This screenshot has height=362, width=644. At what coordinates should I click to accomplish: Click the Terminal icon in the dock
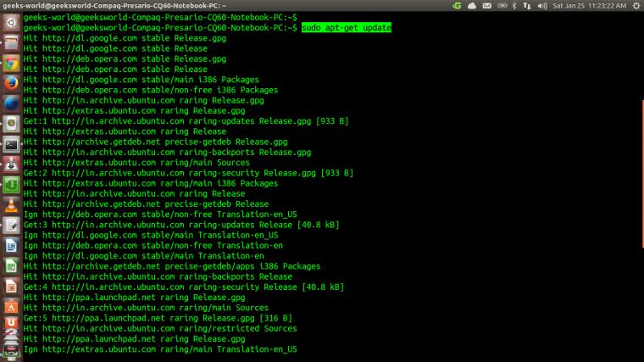click(11, 144)
